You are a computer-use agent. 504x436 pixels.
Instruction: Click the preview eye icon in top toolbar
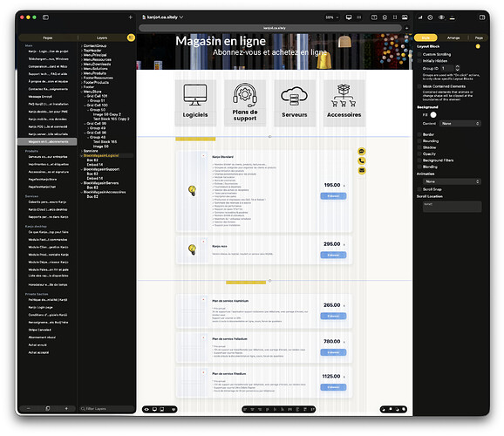coord(441,17)
